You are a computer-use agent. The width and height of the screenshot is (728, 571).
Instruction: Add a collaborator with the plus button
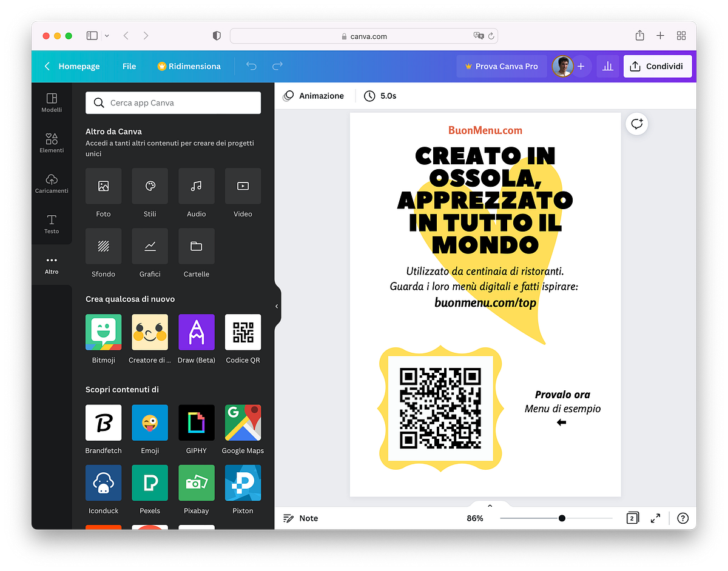(581, 66)
